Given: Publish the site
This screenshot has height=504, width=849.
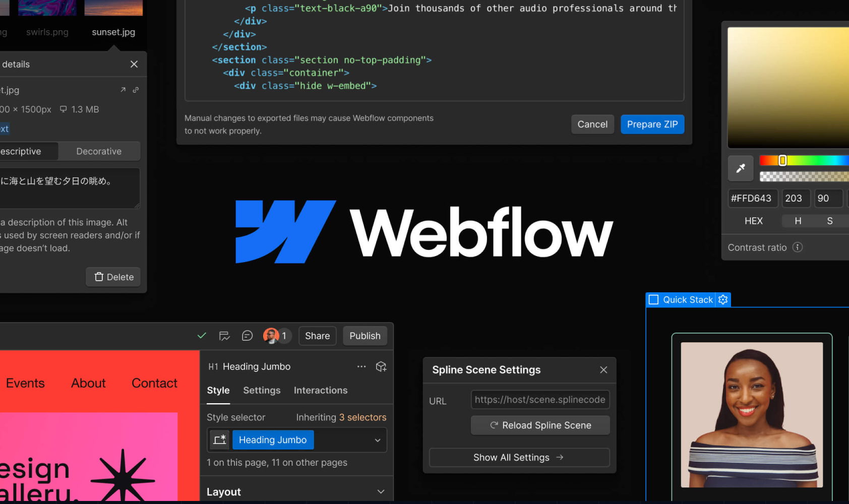Looking at the screenshot, I should [365, 336].
